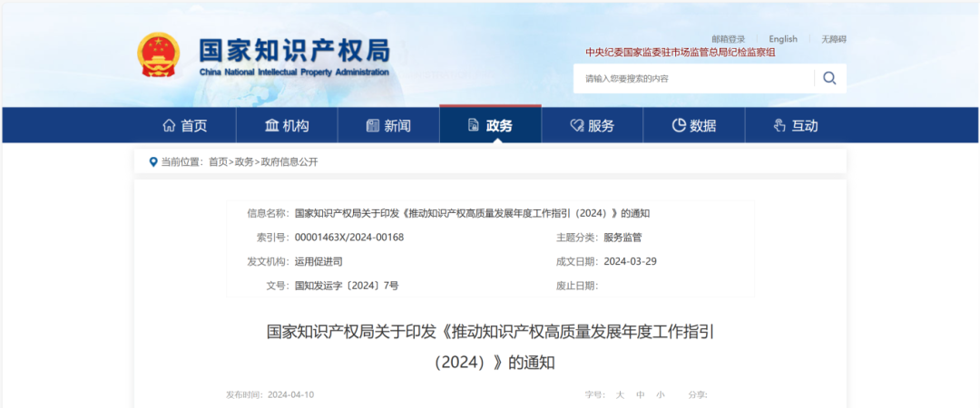Click 首页 in the breadcrumb

tap(218, 161)
